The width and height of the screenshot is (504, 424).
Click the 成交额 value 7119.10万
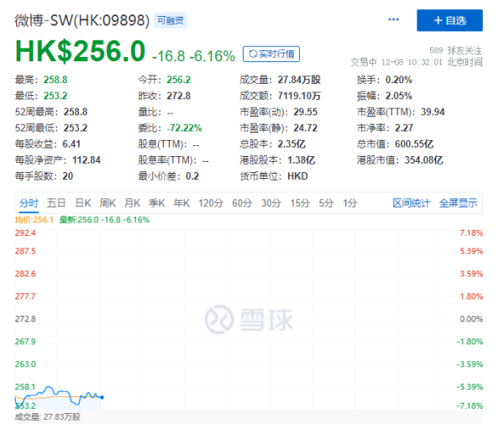point(299,96)
